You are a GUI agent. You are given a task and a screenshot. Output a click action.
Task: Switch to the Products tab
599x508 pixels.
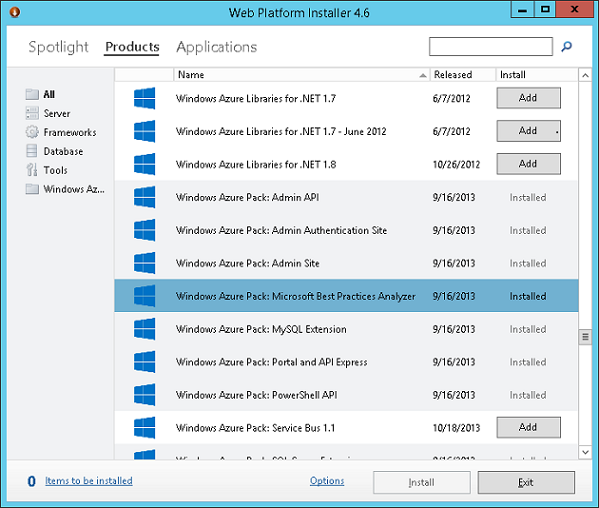coord(132,47)
